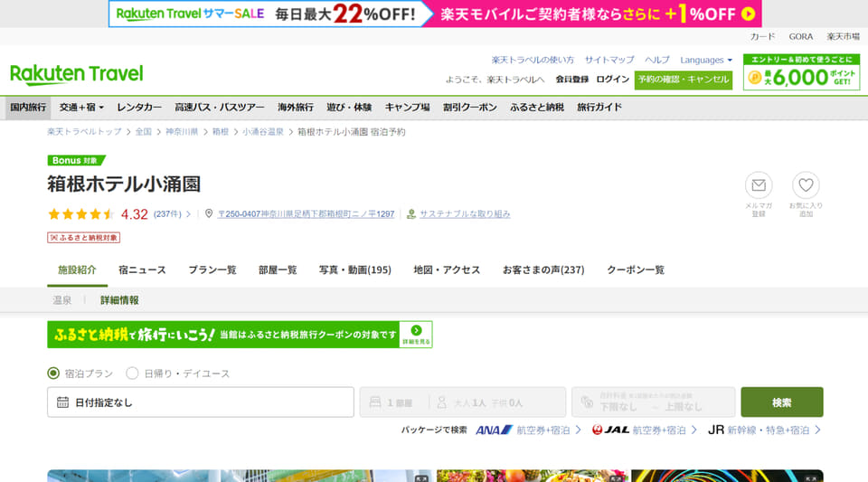The height and width of the screenshot is (482, 868).
Task: Click the 日付指定なし date input field
Action: click(x=201, y=402)
